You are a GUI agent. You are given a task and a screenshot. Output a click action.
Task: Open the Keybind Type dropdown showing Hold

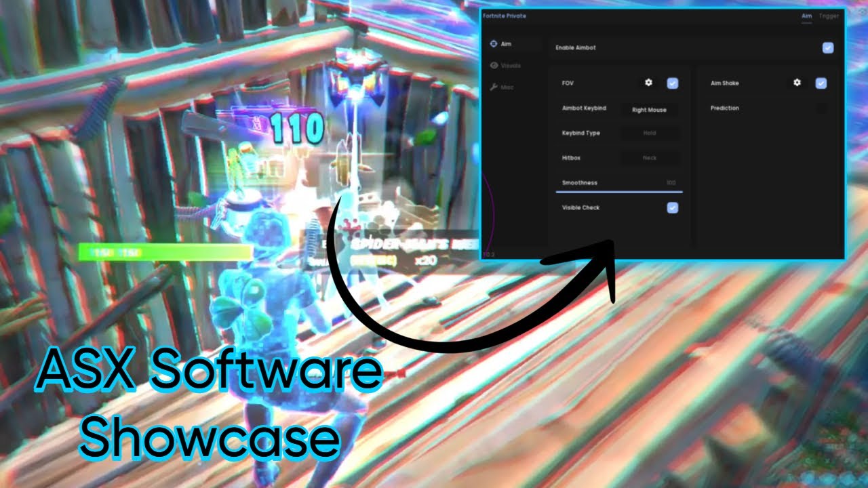650,134
